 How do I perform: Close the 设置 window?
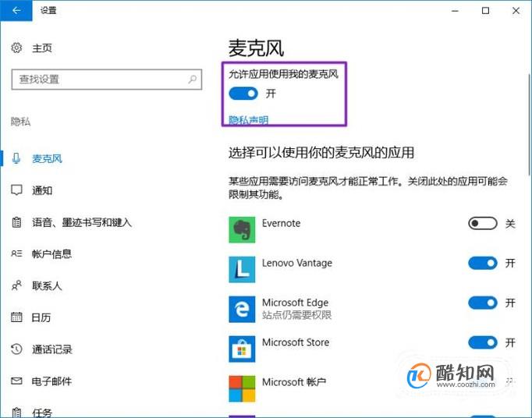(516, 10)
